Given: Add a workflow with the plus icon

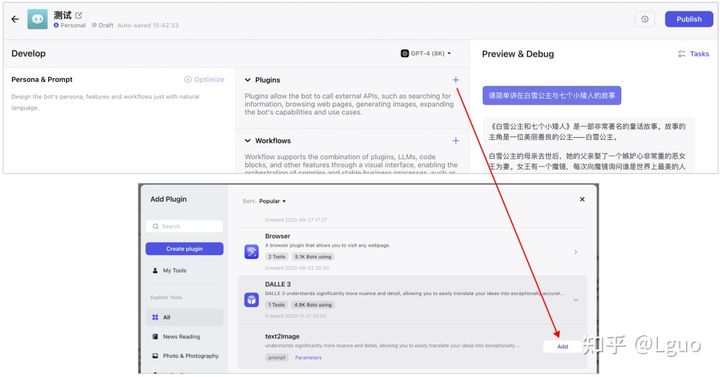Looking at the screenshot, I should (x=456, y=141).
